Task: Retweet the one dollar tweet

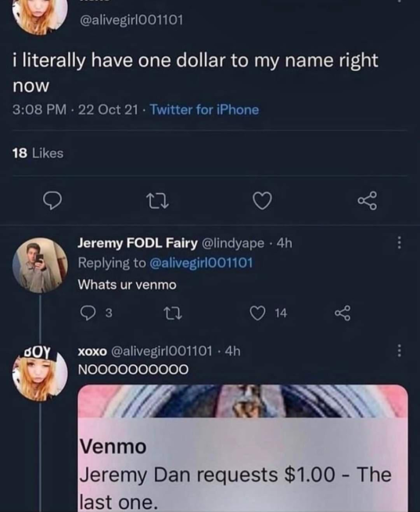Action: pyautogui.click(x=157, y=200)
